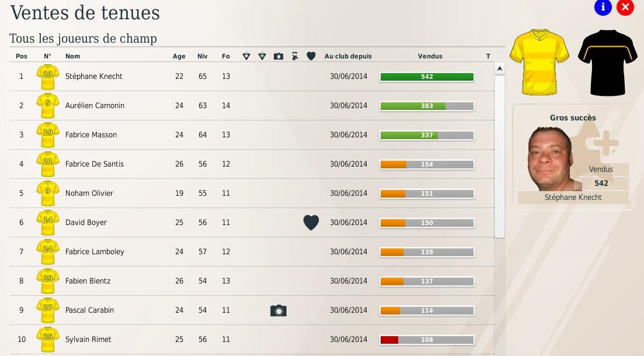
Task: Sort by Au club depuis column
Action: (348, 56)
